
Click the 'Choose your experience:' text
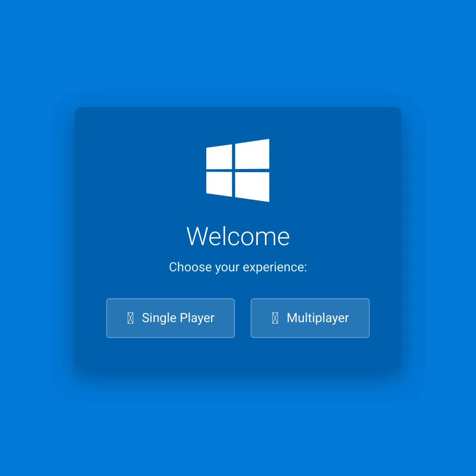238,267
